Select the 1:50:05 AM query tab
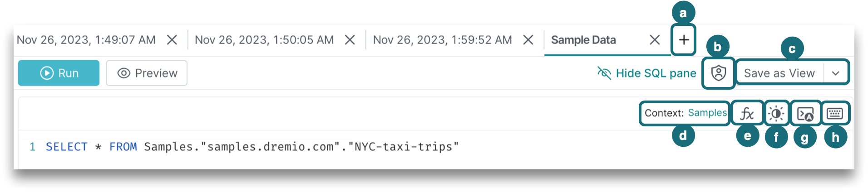This screenshot has width=868, height=192. [x=264, y=40]
